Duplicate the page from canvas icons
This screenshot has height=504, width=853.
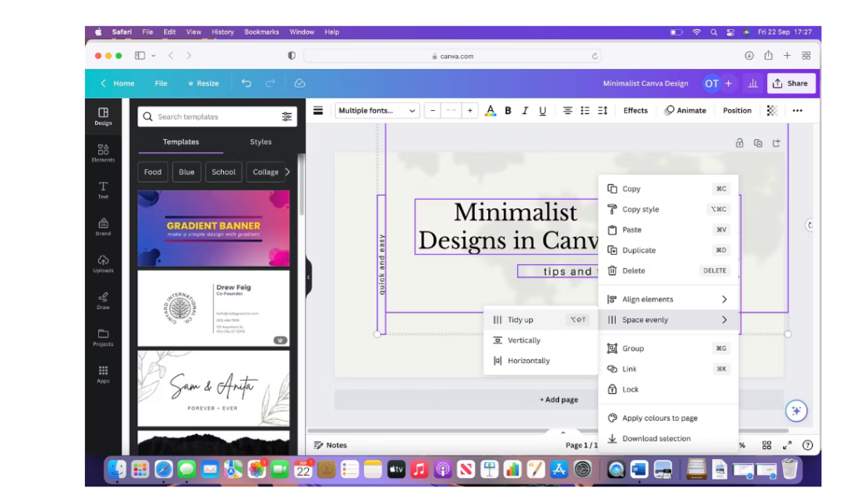pos(758,143)
